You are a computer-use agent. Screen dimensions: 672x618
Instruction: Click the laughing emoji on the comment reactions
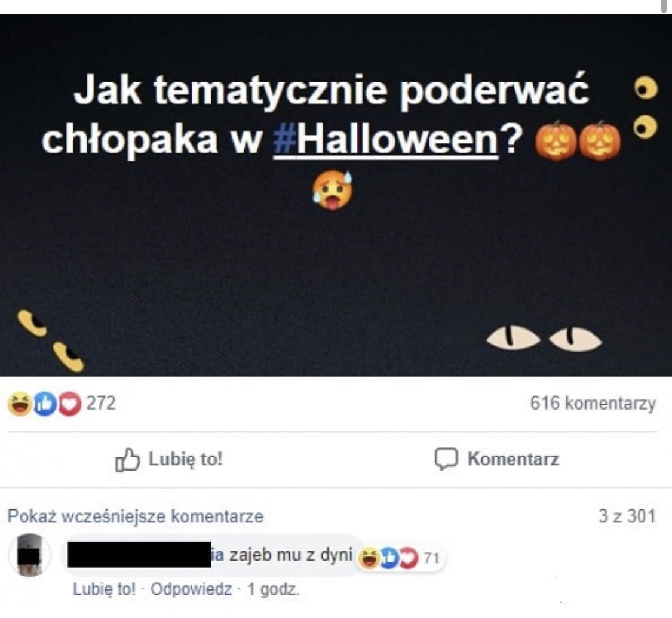coord(368,558)
